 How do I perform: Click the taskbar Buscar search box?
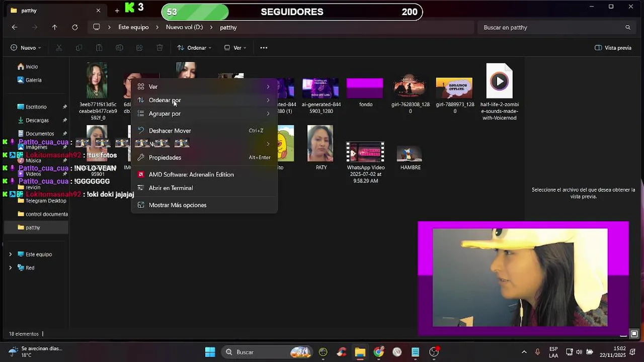point(268,352)
